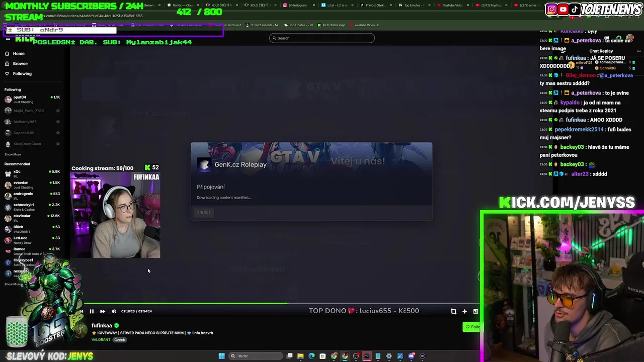The width and height of the screenshot is (644, 362).
Task: Open Instagram icon in stream overlay
Action: (x=552, y=9)
